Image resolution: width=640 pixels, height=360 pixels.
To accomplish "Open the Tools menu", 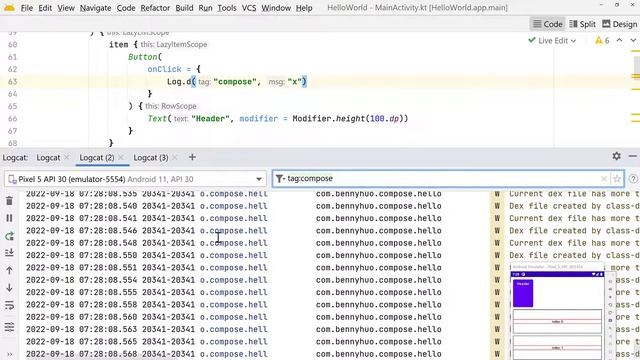I will pos(227,8).
